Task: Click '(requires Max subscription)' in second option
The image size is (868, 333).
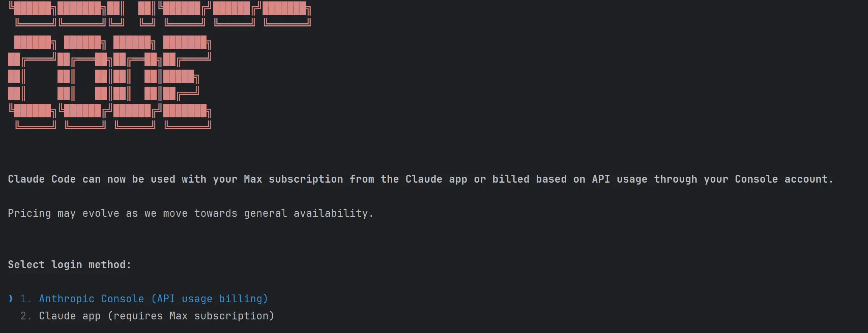Action: pos(191,316)
